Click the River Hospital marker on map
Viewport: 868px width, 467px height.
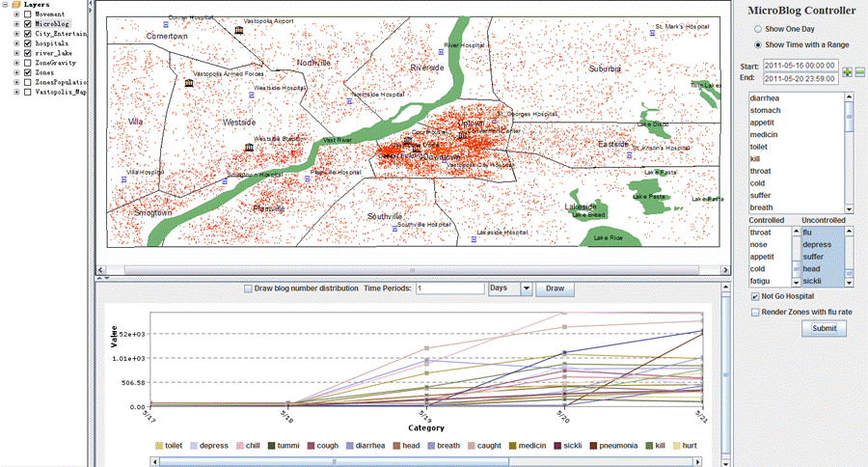[441, 52]
